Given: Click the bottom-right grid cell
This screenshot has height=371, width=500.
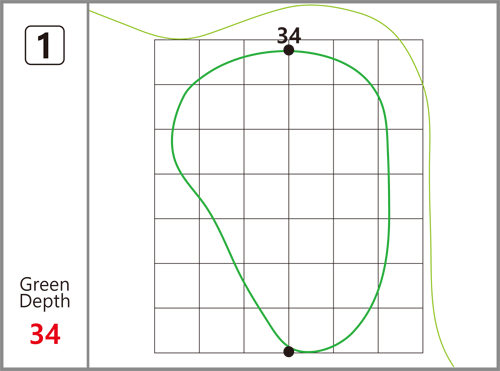Looking at the screenshot, I should 401,330.
